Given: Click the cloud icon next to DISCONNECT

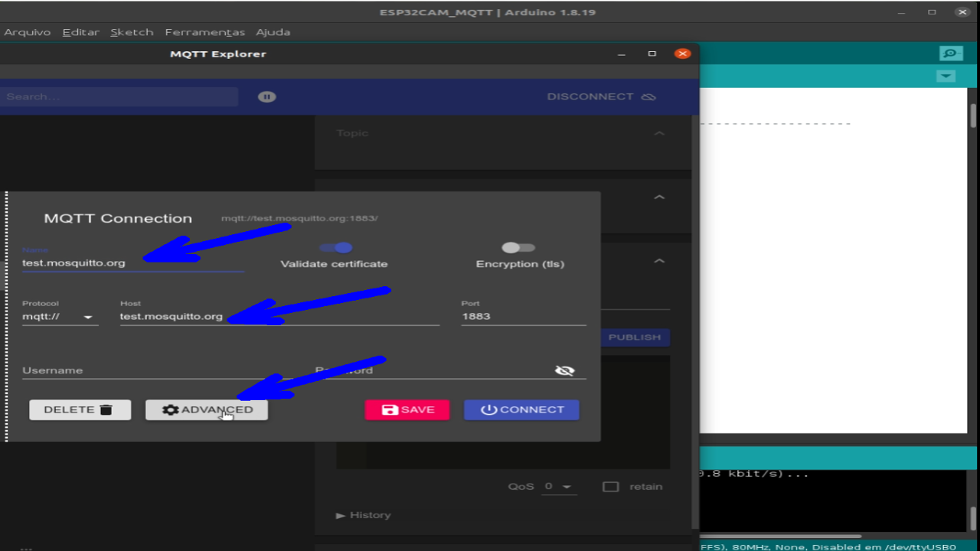Looking at the screenshot, I should 648,96.
